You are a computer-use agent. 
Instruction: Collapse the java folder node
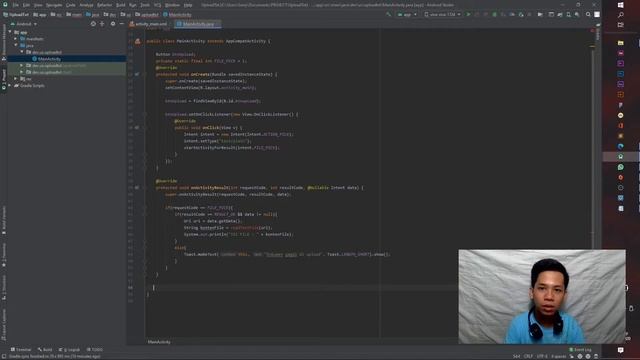(16, 45)
